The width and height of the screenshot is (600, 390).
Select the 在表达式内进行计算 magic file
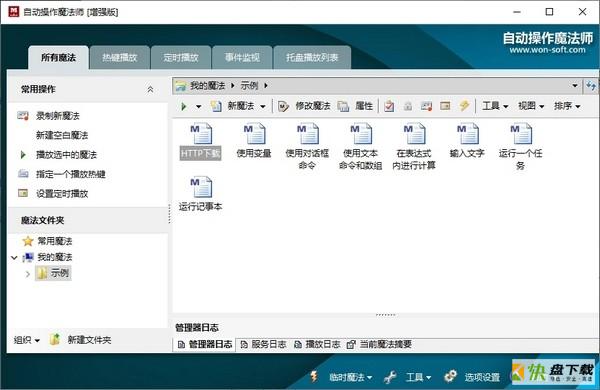coord(414,147)
